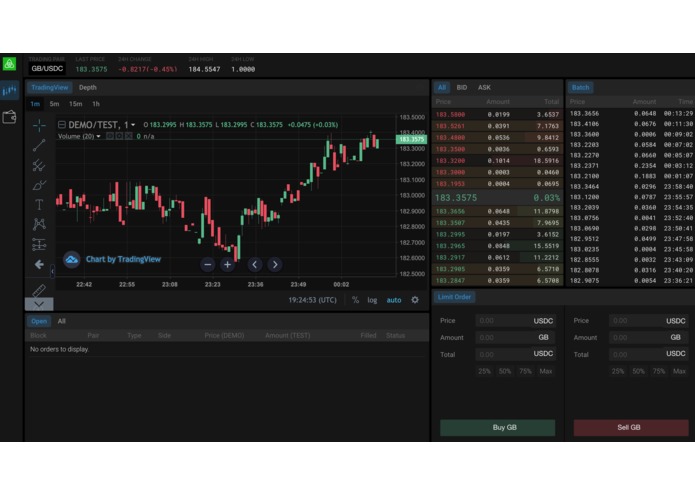
Task: Select the ruler measure tool
Action: [39, 291]
